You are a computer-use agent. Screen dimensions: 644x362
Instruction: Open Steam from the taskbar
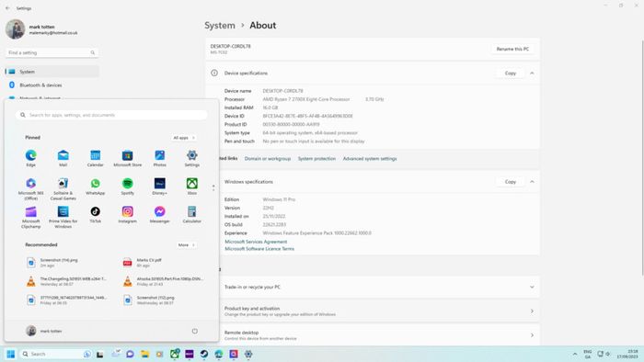pyautogui.click(x=204, y=354)
